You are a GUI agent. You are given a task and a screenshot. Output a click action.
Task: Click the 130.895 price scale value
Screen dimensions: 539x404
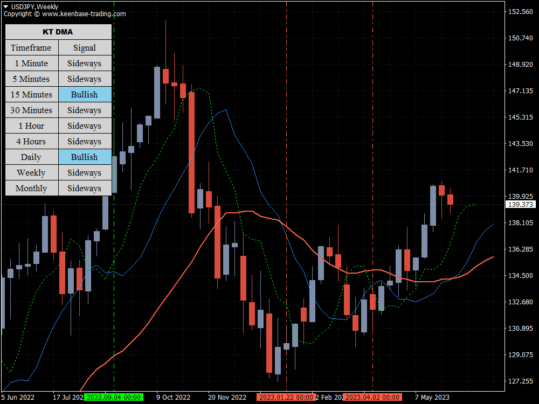[x=520, y=328]
